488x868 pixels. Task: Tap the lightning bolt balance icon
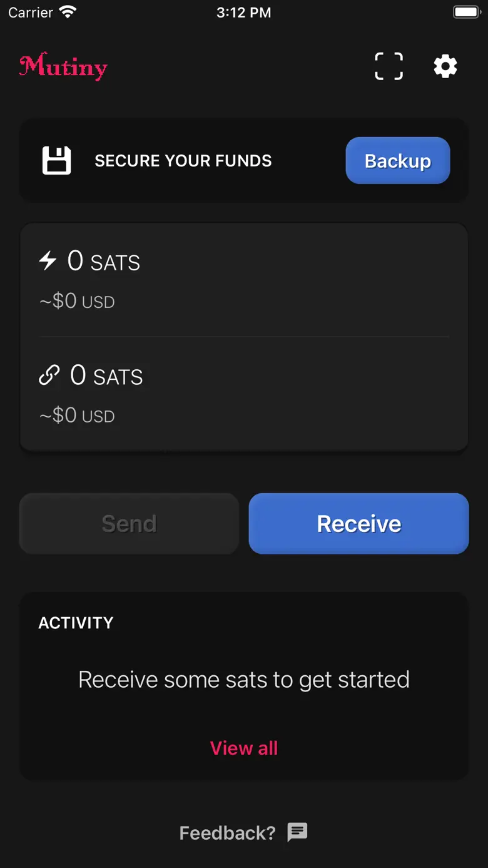pyautogui.click(x=48, y=260)
